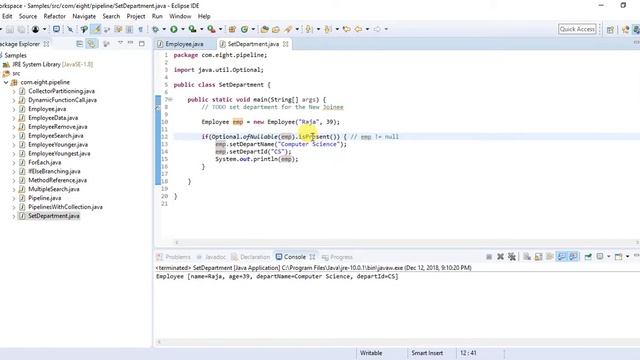Switch to the Declaration view tab
The image size is (640, 360).
point(251,257)
